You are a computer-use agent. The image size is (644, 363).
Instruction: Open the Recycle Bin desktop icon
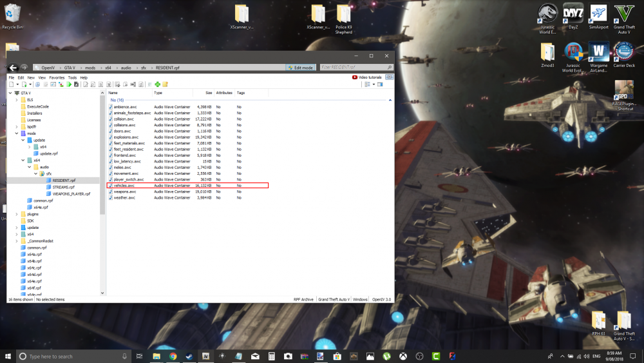point(13,17)
